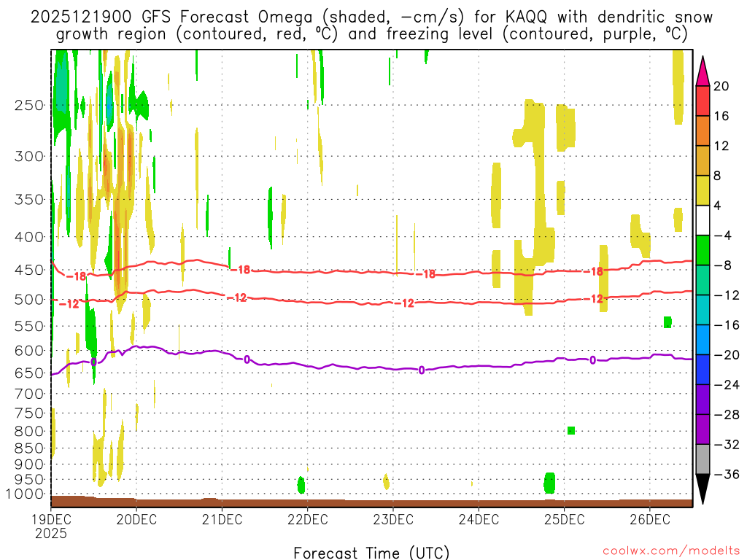
Task: Click the blue color bar segment (-20 to -24)
Action: click(703, 370)
